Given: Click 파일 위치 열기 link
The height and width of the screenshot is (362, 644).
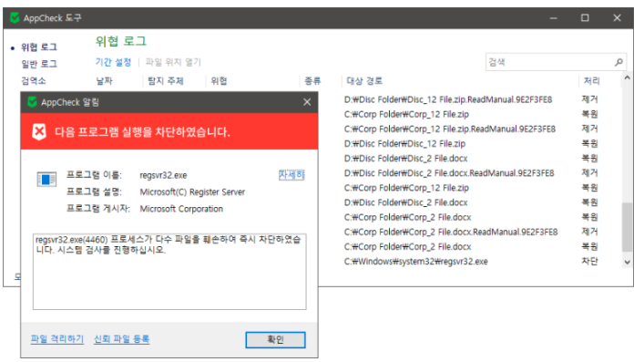Looking at the screenshot, I should [x=173, y=62].
